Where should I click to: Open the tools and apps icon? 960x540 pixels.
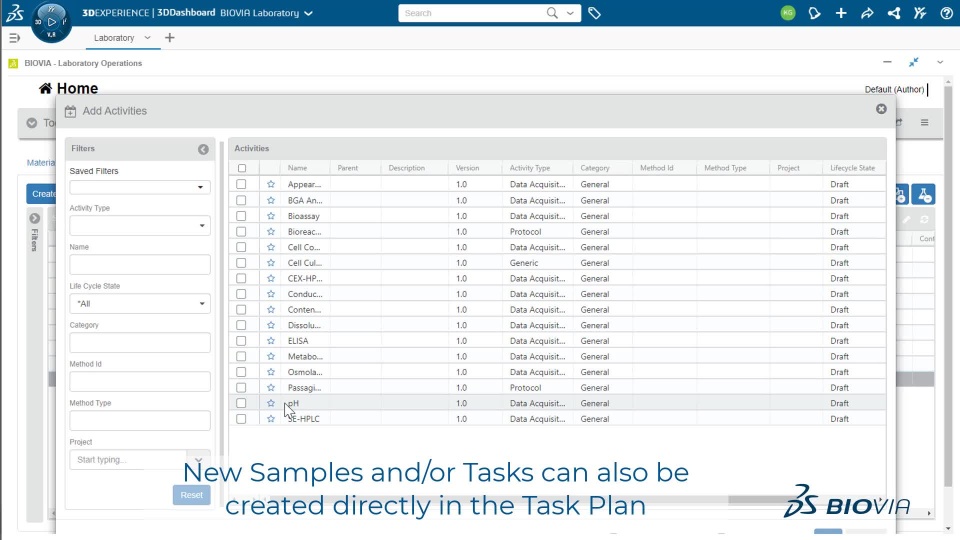coord(920,13)
